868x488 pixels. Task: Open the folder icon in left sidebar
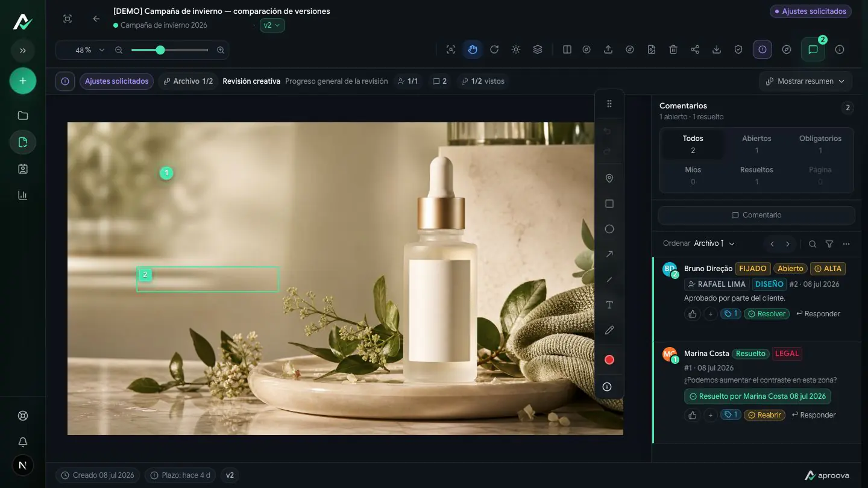click(23, 116)
